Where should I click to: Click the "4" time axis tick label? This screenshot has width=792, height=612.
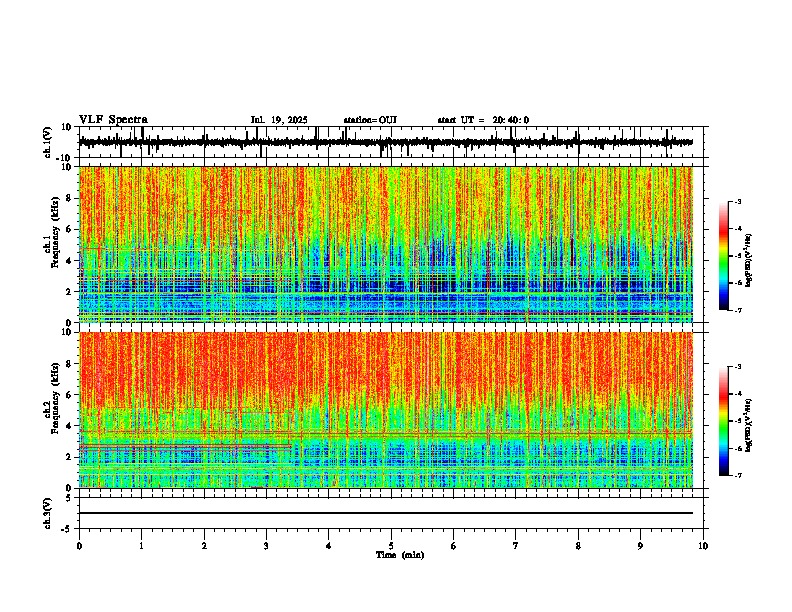click(329, 546)
